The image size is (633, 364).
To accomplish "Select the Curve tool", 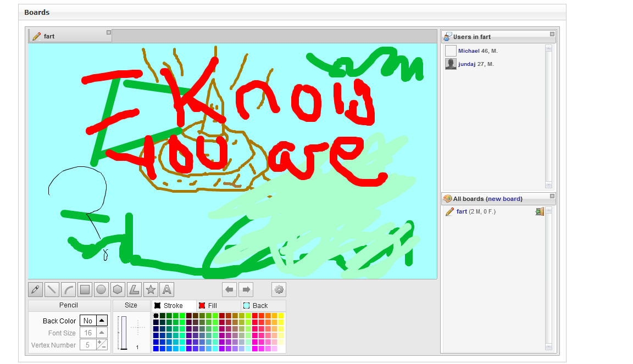I will pyautogui.click(x=69, y=289).
